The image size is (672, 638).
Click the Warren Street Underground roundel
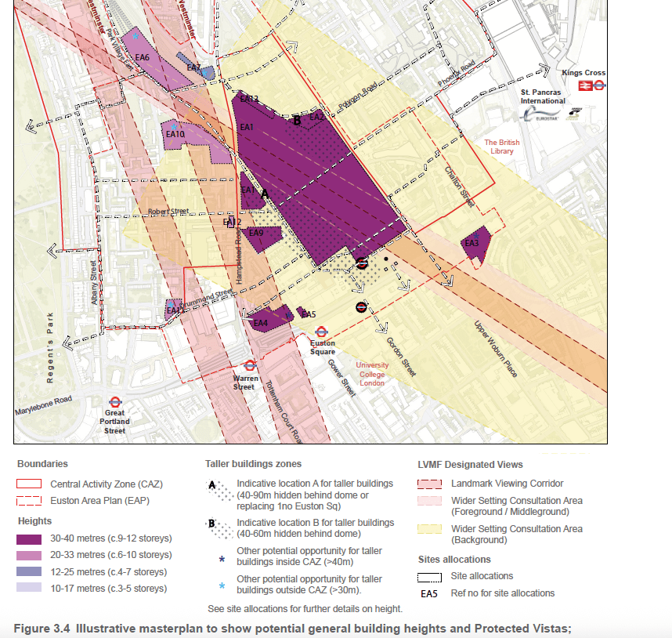[250, 365]
